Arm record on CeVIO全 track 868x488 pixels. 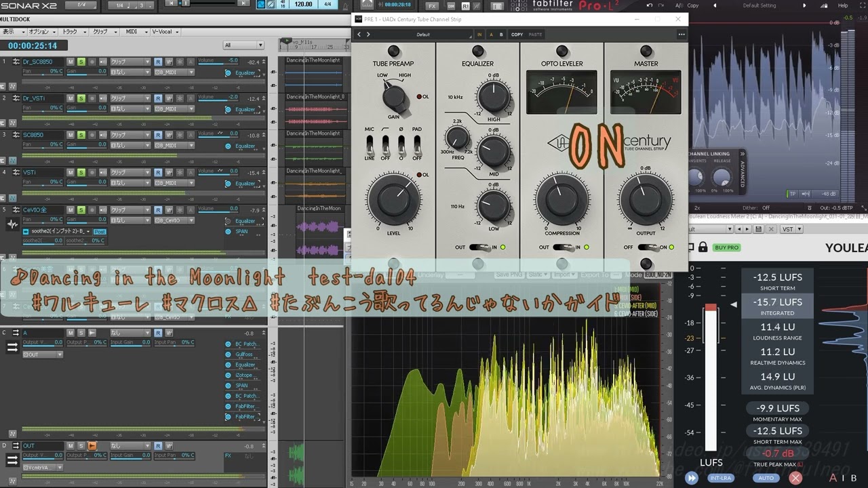point(92,209)
